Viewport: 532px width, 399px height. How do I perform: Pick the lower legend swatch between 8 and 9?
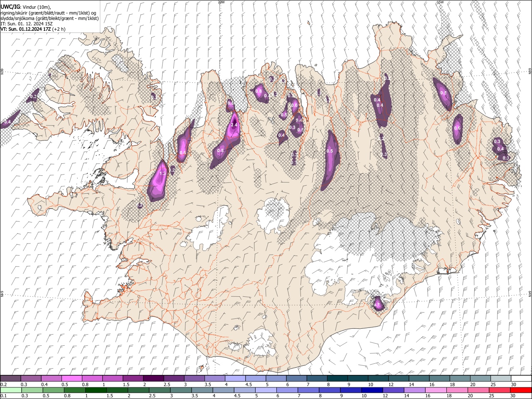click(329, 390)
